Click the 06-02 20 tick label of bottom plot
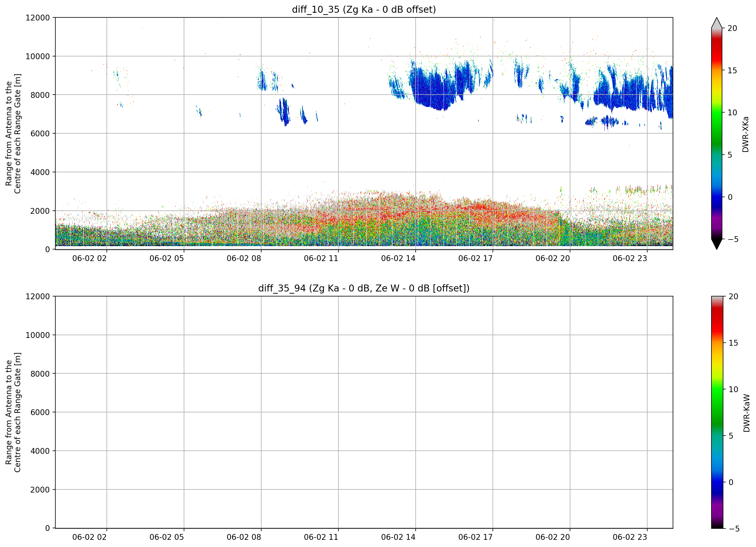Image resolution: width=756 pixels, height=547 pixels. pos(553,537)
